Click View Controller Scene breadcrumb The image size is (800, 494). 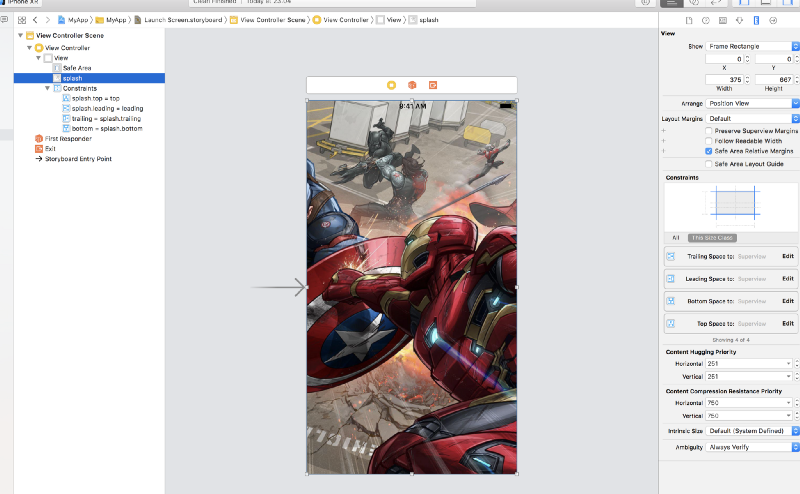[268, 20]
